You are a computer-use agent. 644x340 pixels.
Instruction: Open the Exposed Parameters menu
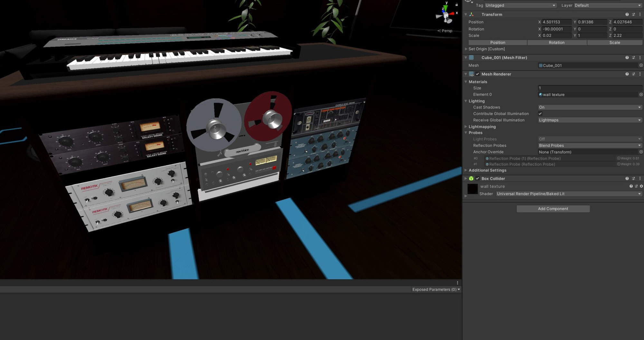point(436,289)
